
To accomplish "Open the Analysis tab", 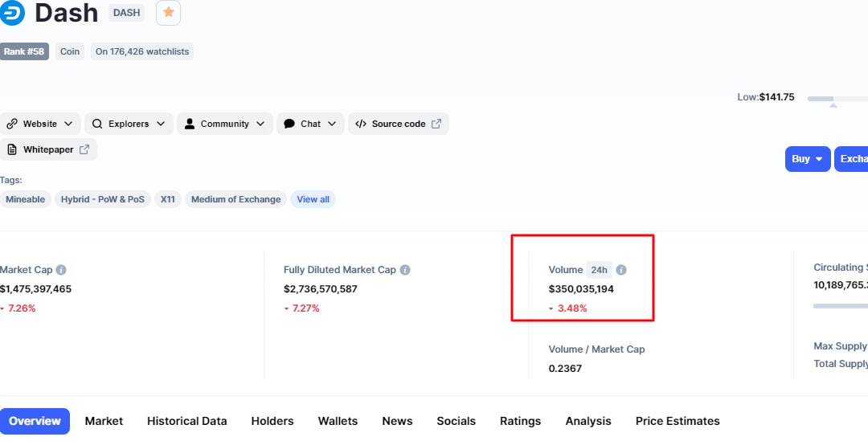I will pyautogui.click(x=588, y=421).
